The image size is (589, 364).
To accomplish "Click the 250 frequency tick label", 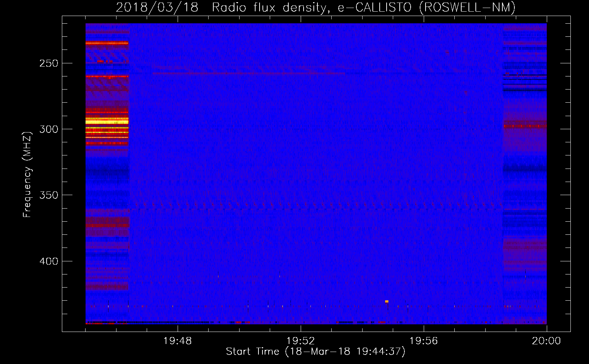I will pyautogui.click(x=49, y=63).
